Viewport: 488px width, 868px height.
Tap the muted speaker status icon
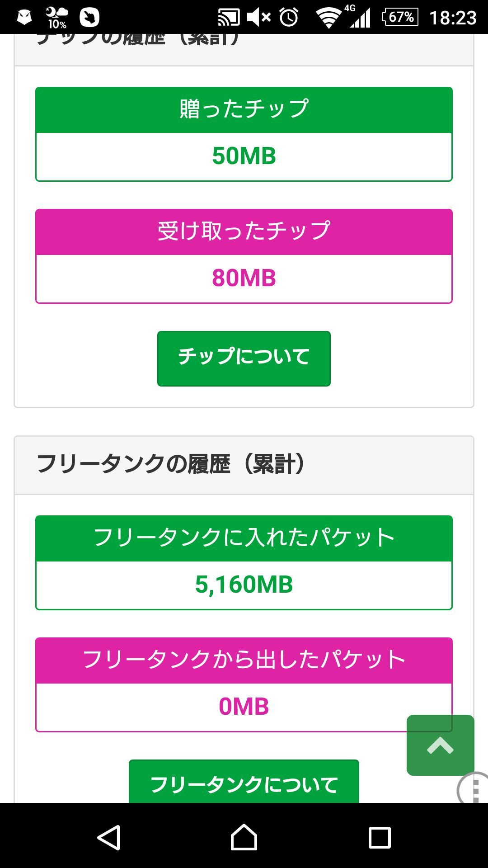point(259,17)
